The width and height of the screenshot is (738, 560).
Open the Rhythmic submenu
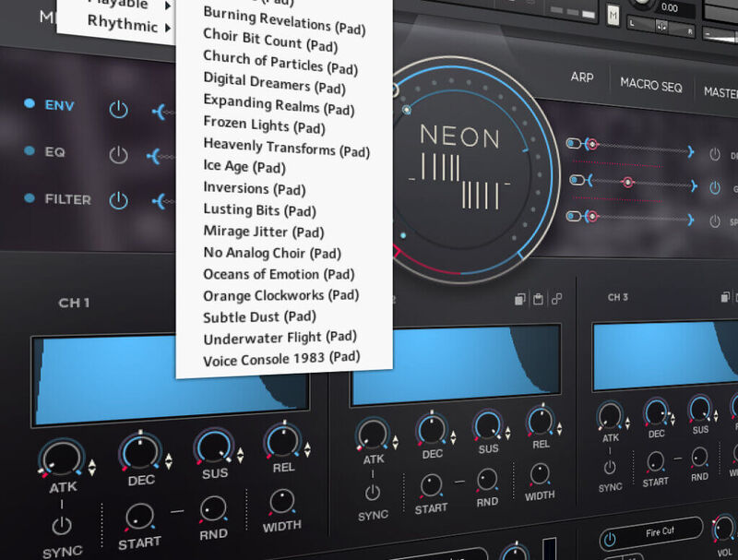click(x=128, y=24)
